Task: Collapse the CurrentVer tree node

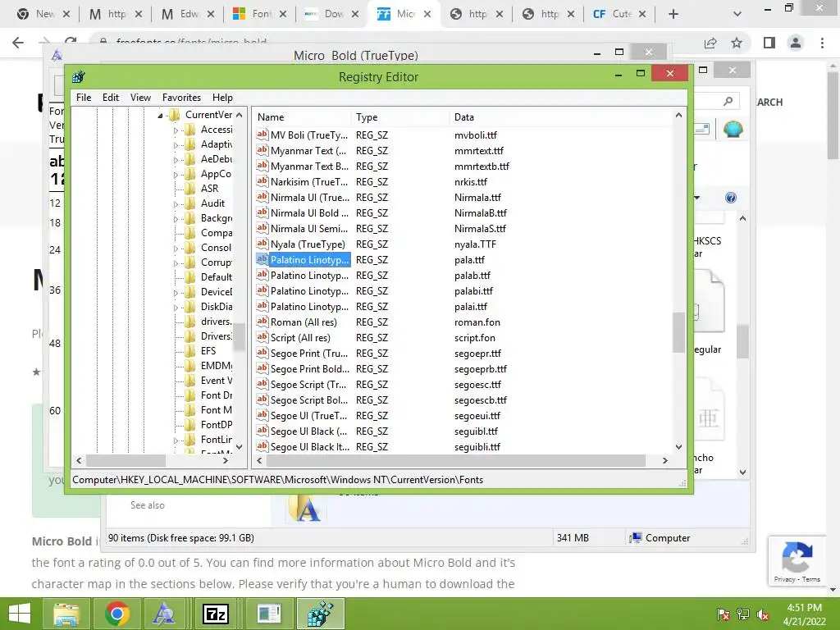Action: (160, 115)
